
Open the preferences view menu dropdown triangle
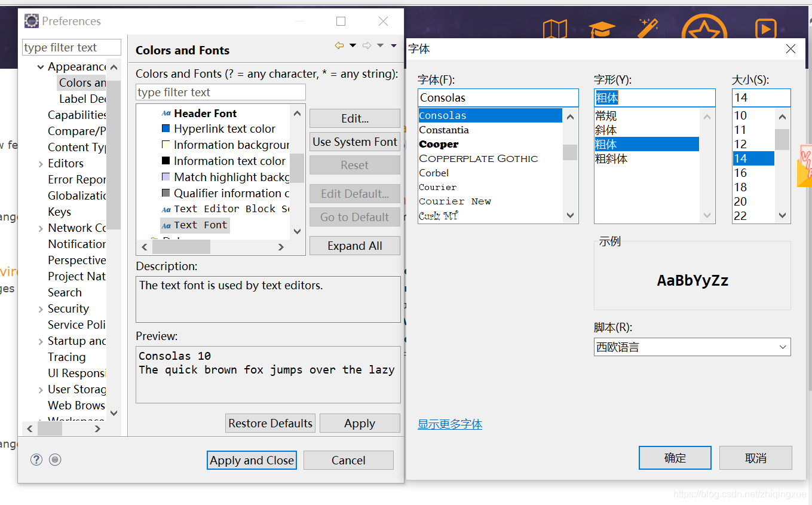click(394, 45)
